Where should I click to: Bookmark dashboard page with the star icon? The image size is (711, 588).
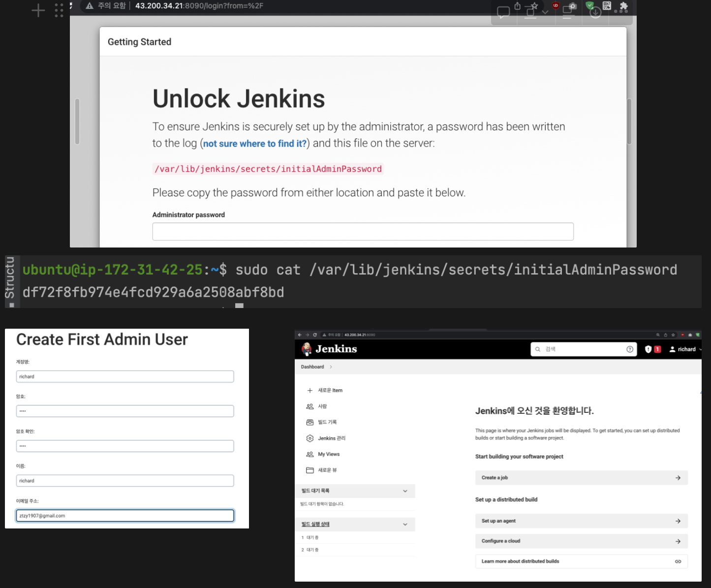673,335
